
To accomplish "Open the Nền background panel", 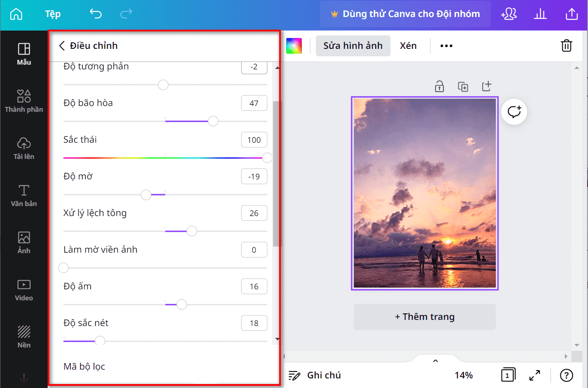I will 24,336.
